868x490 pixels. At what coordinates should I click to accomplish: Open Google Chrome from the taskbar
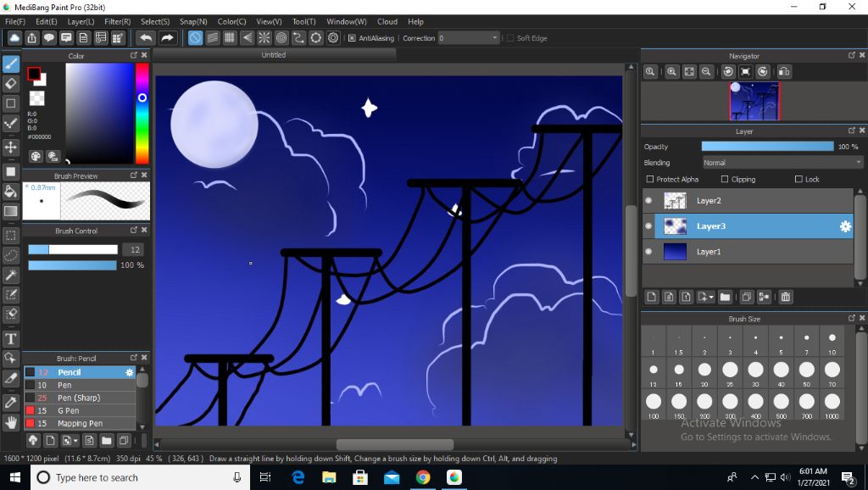pos(423,478)
